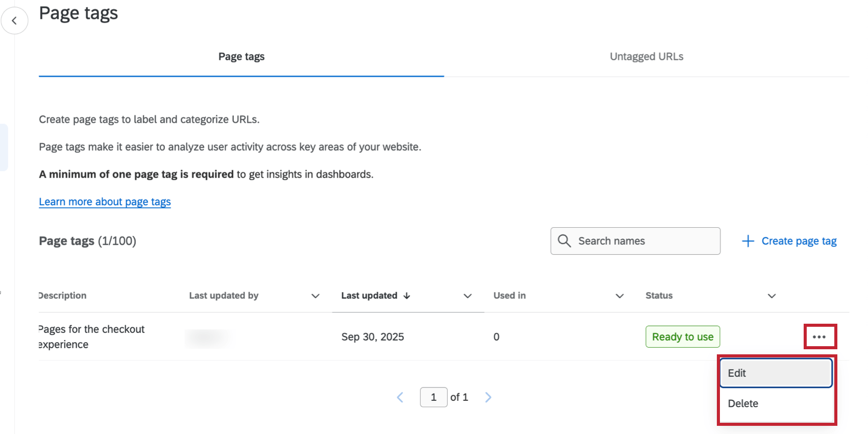Image resolution: width=868 pixels, height=434 pixels.
Task: Expand Last updated column chevron
Action: click(x=468, y=296)
